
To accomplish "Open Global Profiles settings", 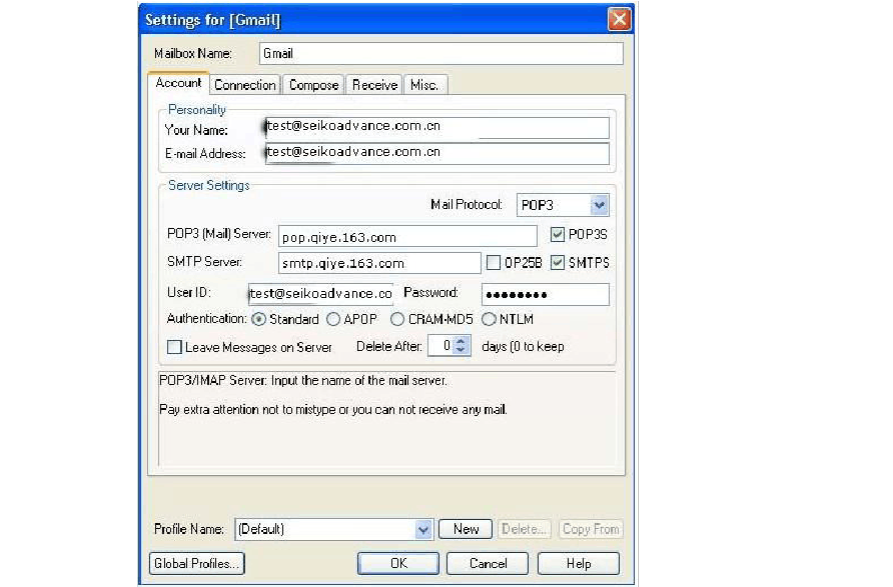I will pos(197,563).
